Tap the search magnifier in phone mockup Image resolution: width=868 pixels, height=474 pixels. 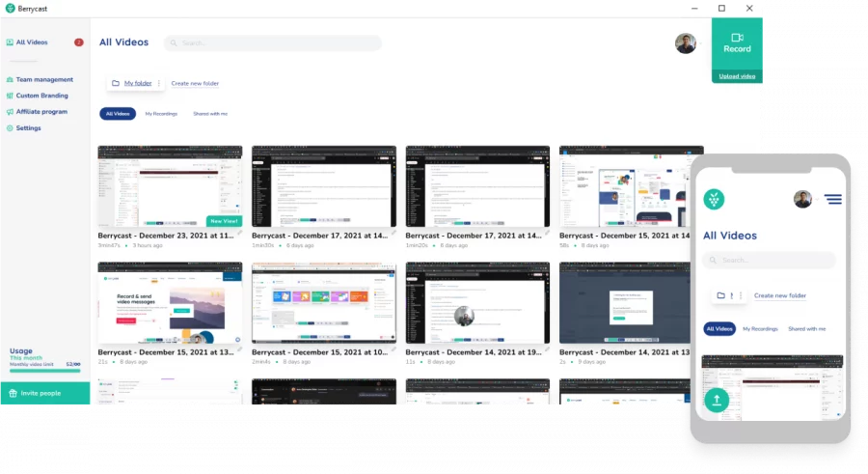point(713,260)
